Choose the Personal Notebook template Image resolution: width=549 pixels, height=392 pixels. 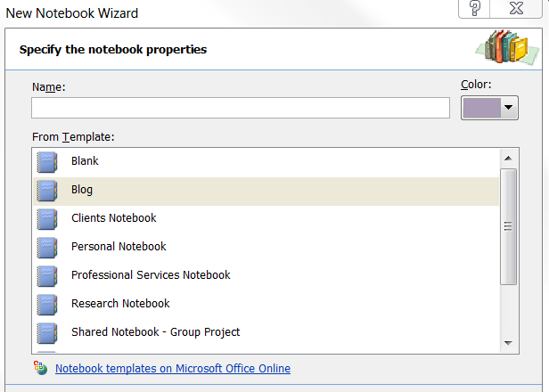pos(266,248)
